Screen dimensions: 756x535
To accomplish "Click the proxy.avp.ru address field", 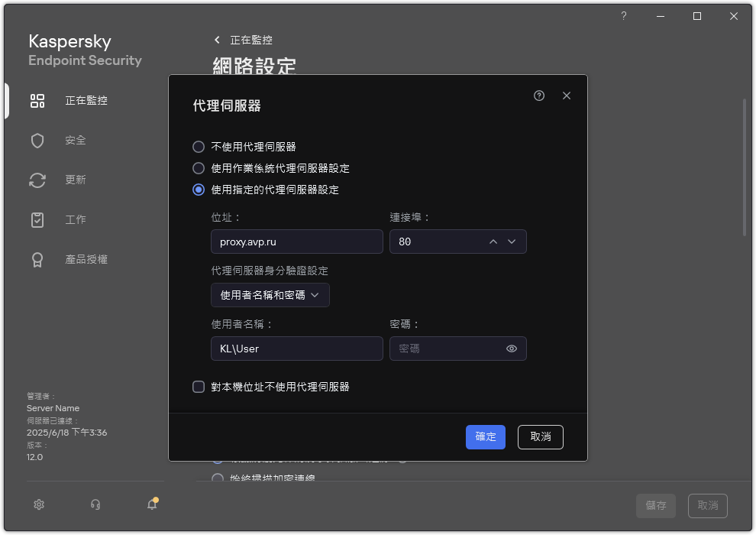I will [296, 242].
